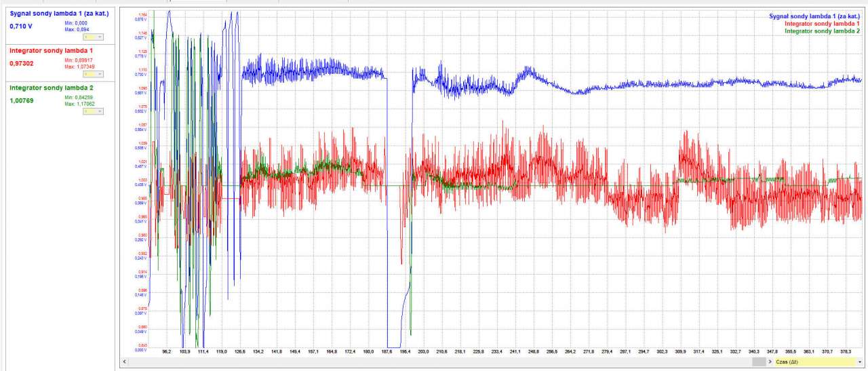This screenshot has height=371, width=868.
Task: Select the Integrator sondy lambda 1 panel title
Action: point(52,51)
